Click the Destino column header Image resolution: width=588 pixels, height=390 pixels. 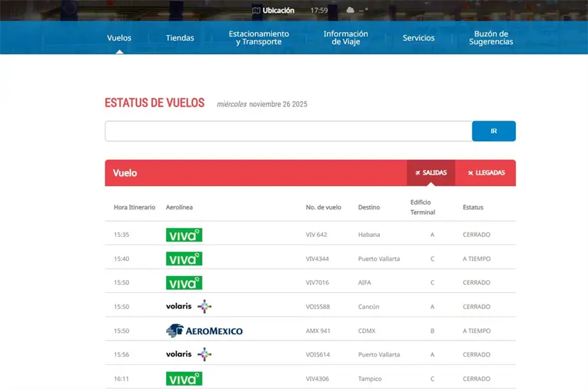tap(369, 207)
